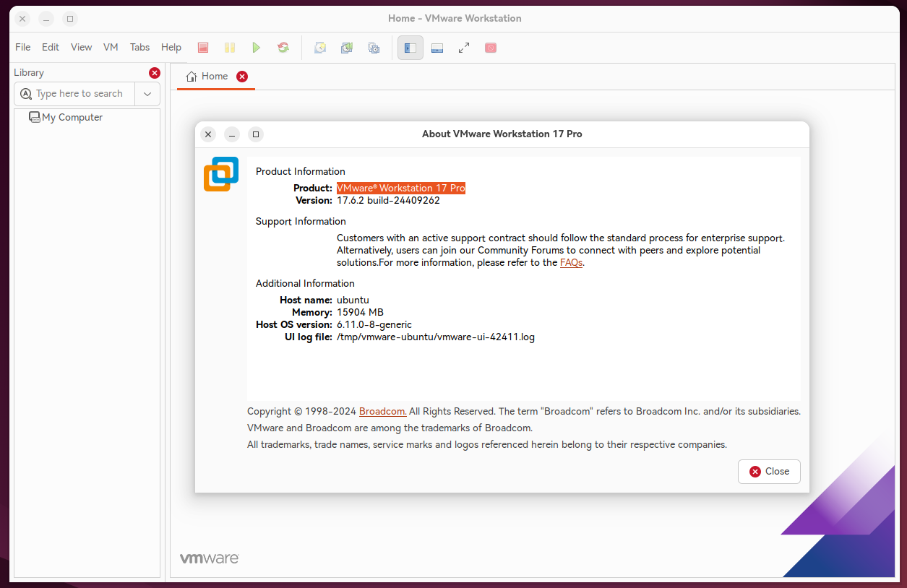The width and height of the screenshot is (907, 588).
Task: Click the "Product Information" heading
Action: pyautogui.click(x=301, y=171)
